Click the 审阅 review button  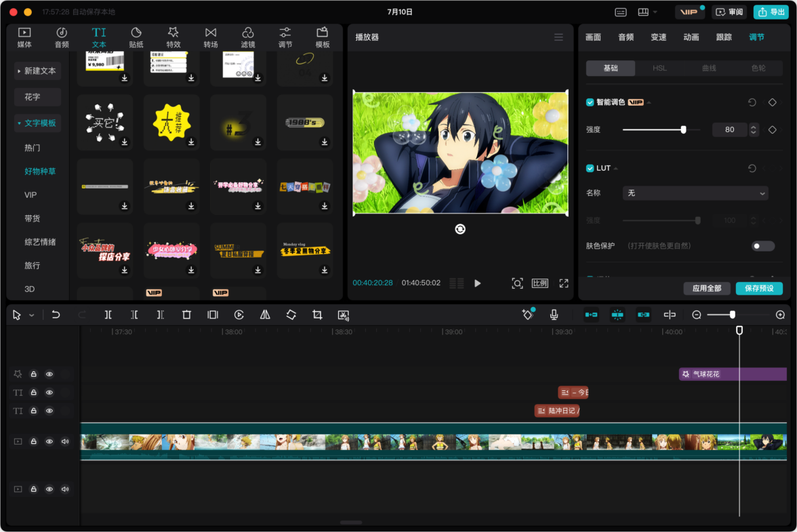pos(729,12)
